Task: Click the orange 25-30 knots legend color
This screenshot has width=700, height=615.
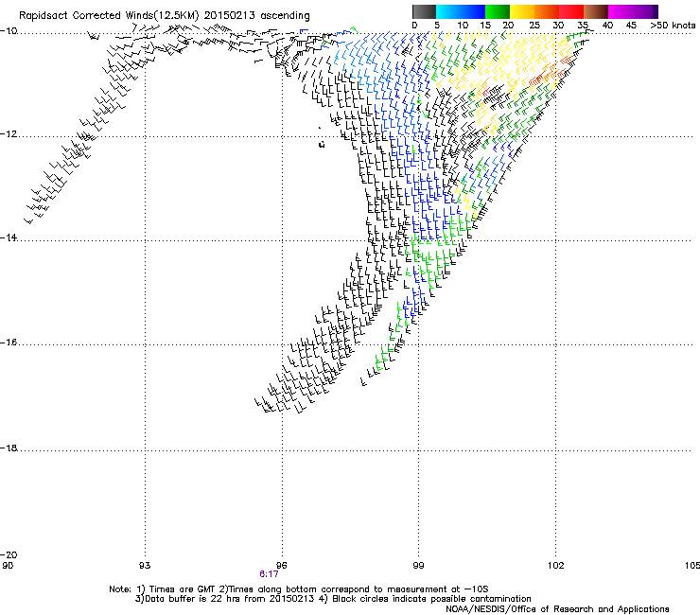Action: click(547, 11)
